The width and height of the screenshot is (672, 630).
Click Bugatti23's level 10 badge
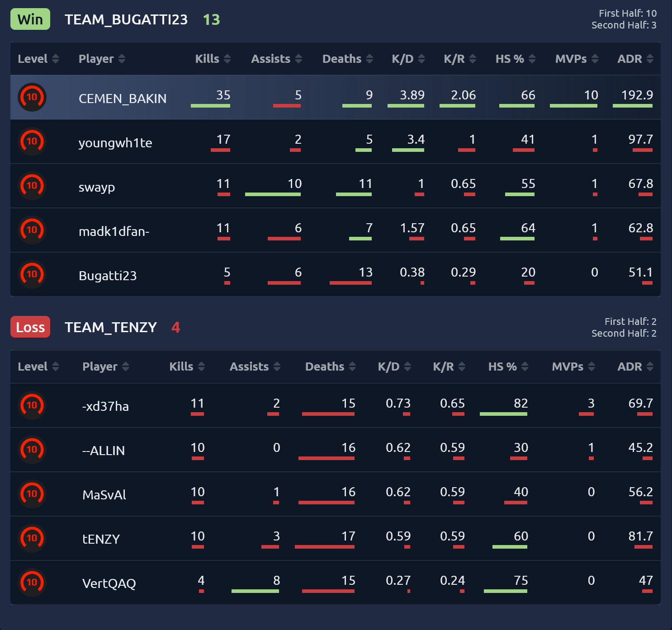coord(32,274)
